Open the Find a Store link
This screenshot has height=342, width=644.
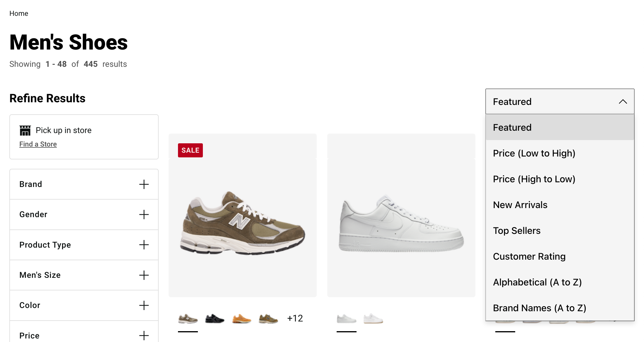tap(38, 144)
